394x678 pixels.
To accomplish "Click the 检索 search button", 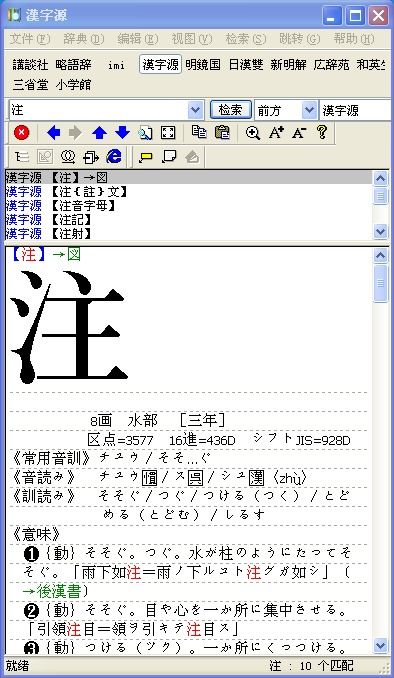I will [231, 110].
